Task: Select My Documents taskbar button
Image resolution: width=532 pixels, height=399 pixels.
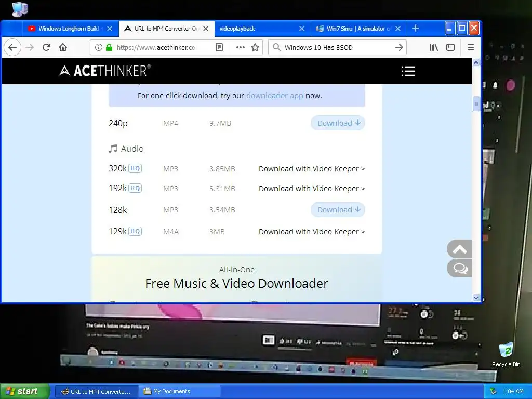Action: (x=180, y=392)
